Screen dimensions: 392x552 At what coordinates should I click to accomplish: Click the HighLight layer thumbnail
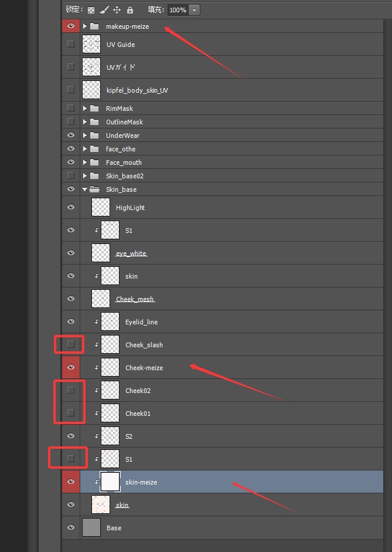click(101, 207)
